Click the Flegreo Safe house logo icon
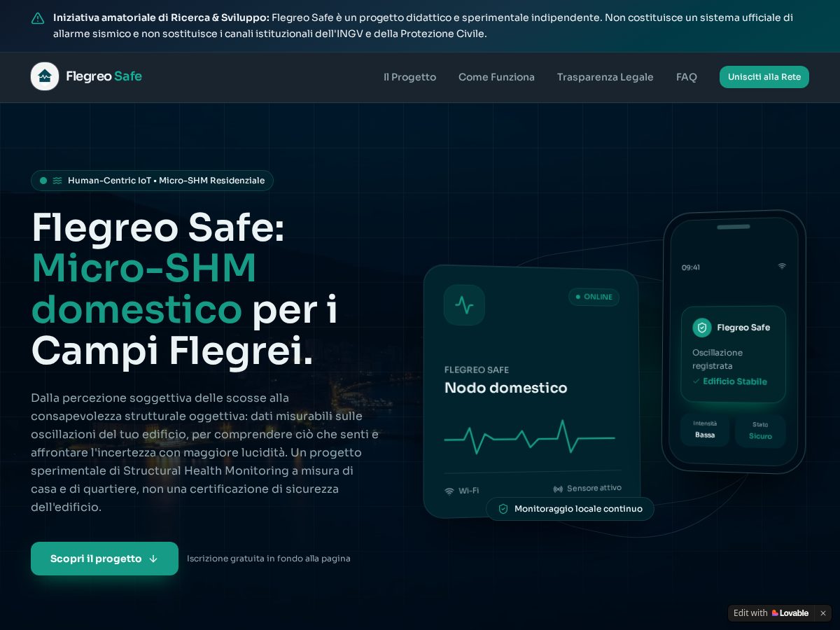The height and width of the screenshot is (630, 840). pyautogui.click(x=45, y=76)
